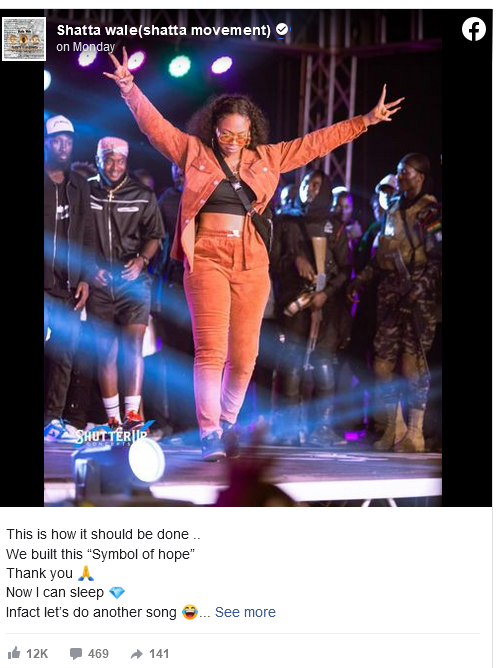500x668 pixels.
Task: Click the 'Now I can sleep' text
Action: click(x=55, y=593)
